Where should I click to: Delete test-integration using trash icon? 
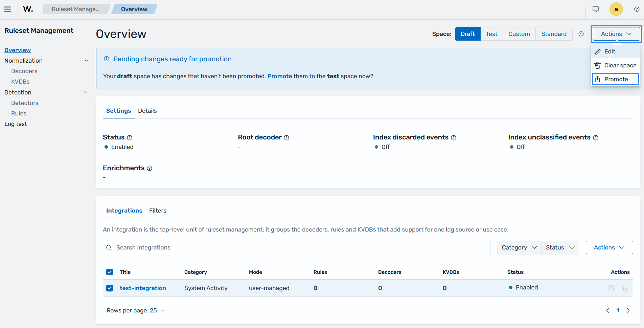click(625, 288)
